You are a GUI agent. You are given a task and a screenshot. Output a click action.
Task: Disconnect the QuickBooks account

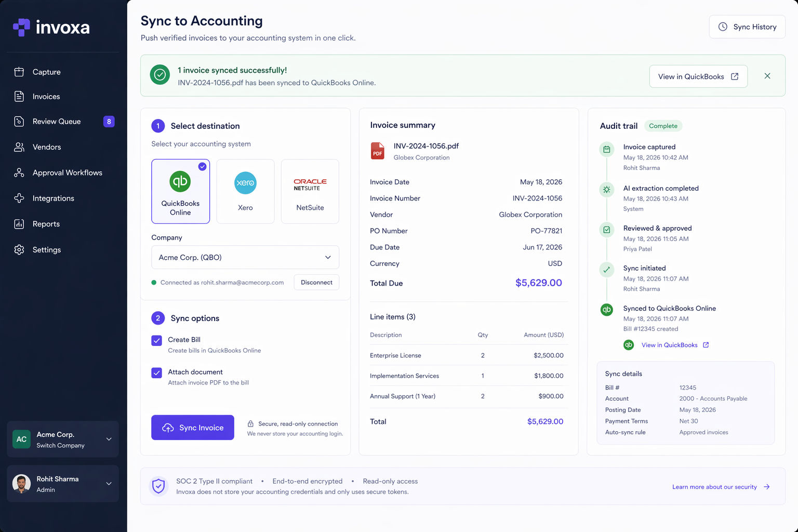point(316,282)
